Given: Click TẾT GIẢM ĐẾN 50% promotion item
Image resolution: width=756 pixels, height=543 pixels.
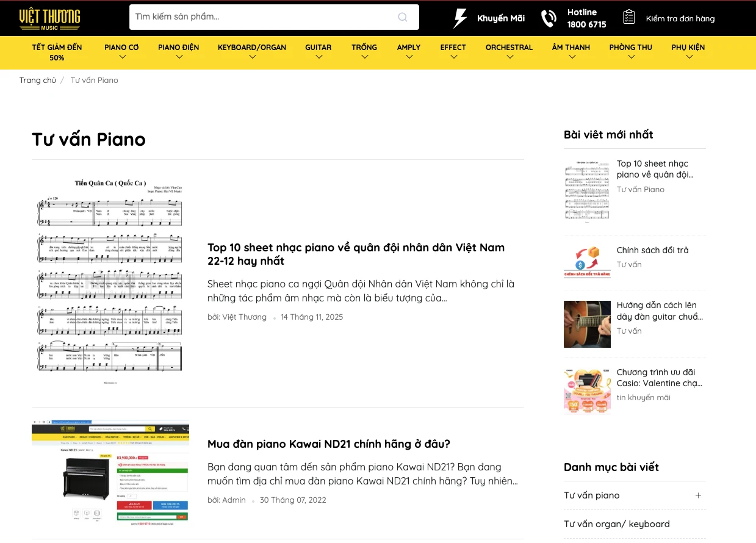Looking at the screenshot, I should [x=56, y=52].
